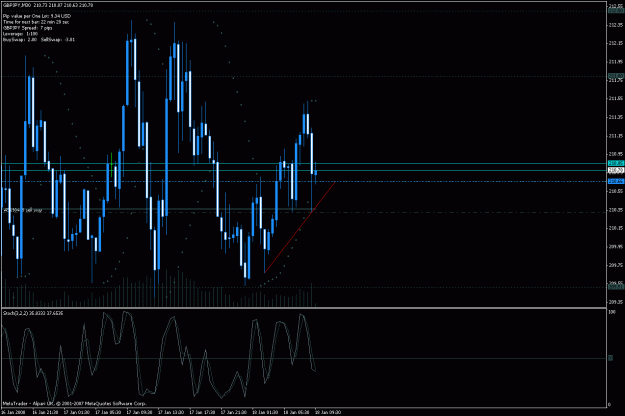Viewport: 625px width, 416px height.
Task: Select the red ascending trendline
Action: [300, 227]
